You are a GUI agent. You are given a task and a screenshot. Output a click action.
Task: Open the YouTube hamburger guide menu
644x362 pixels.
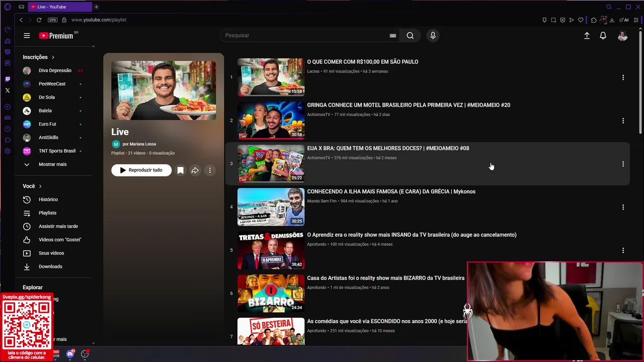click(27, 36)
